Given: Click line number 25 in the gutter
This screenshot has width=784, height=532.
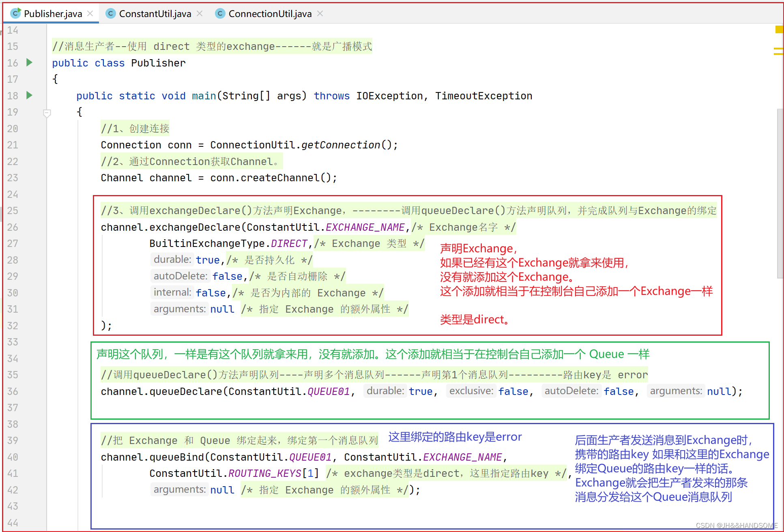Looking at the screenshot, I should click(x=13, y=210).
